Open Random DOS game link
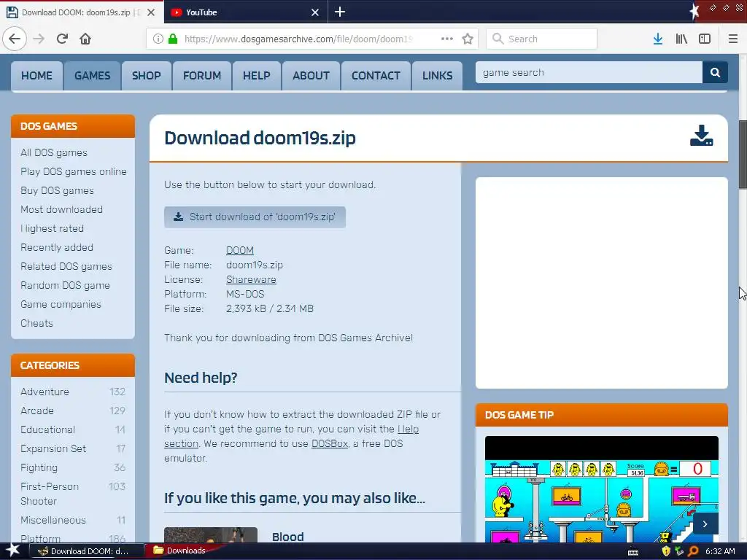 tap(65, 286)
